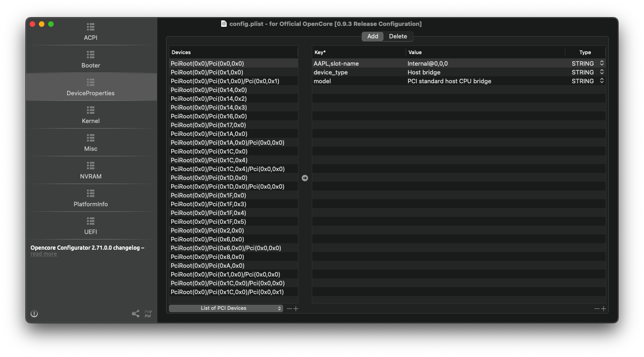This screenshot has height=357, width=644.
Task: Select device PciRoot(0x0)/Pci(0x1F,0x0)
Action: (234, 195)
